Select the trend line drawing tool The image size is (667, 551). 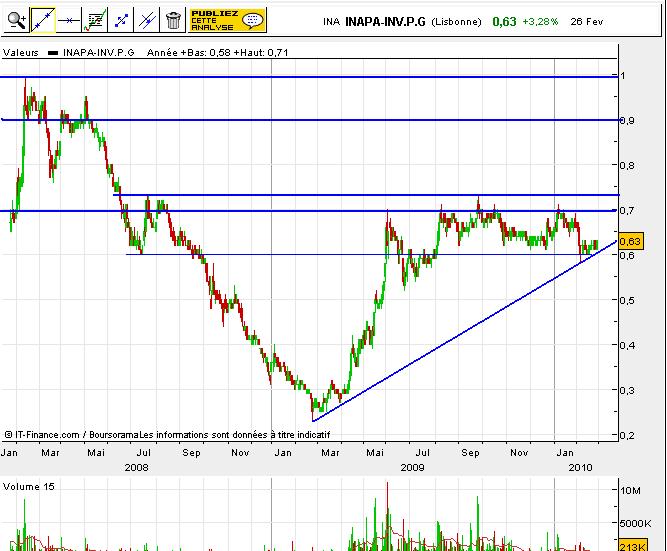tap(42, 18)
